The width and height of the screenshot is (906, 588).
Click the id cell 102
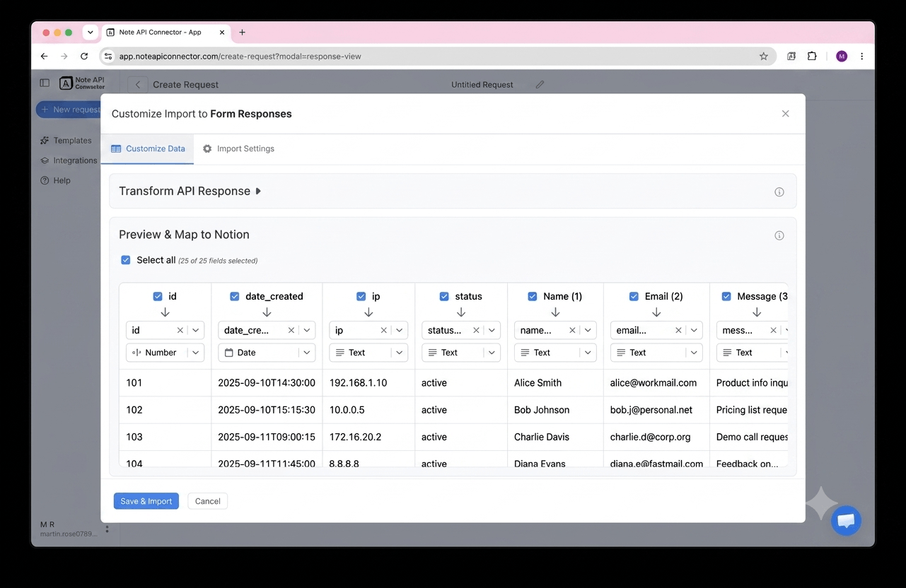(134, 410)
